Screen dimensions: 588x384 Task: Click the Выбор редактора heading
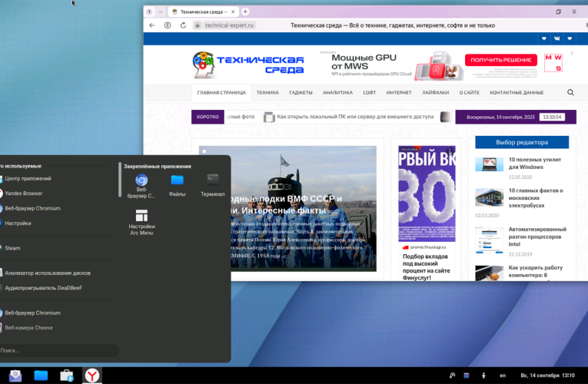pos(522,142)
